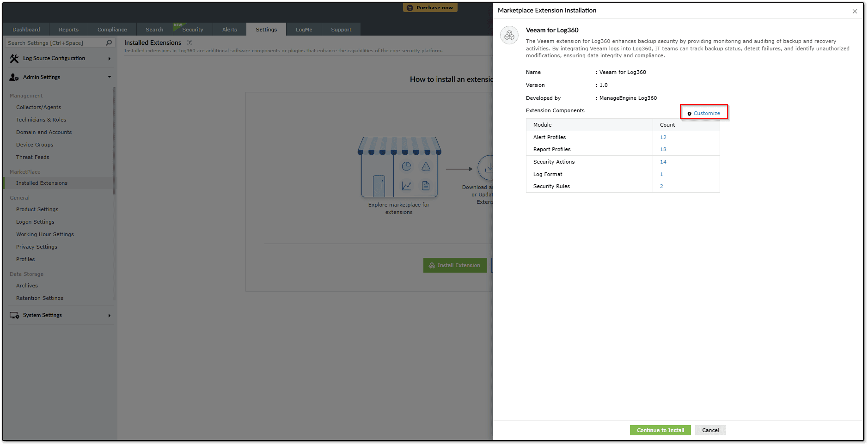Click the Install Extension button
This screenshot has width=868, height=445.
click(455, 265)
